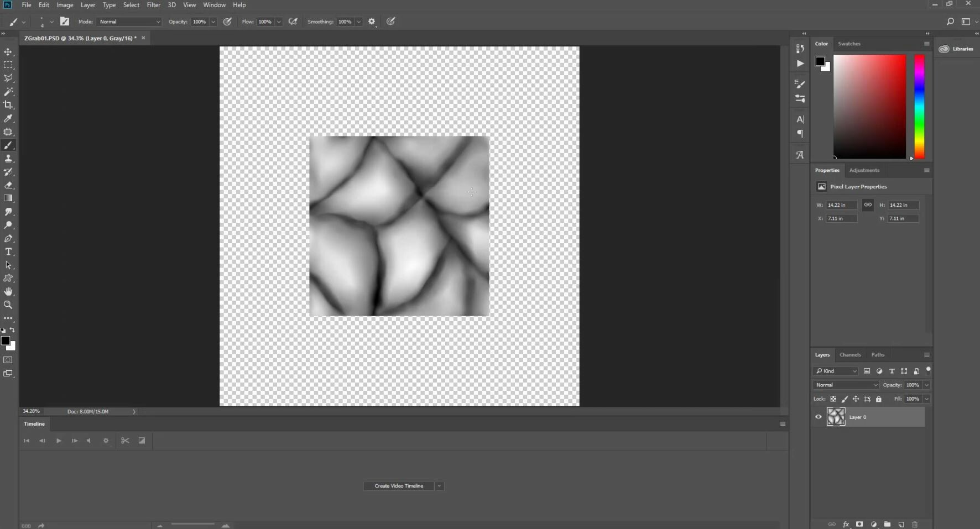The image size is (980, 529).
Task: Click the document zoom percentage field
Action: [x=32, y=411]
